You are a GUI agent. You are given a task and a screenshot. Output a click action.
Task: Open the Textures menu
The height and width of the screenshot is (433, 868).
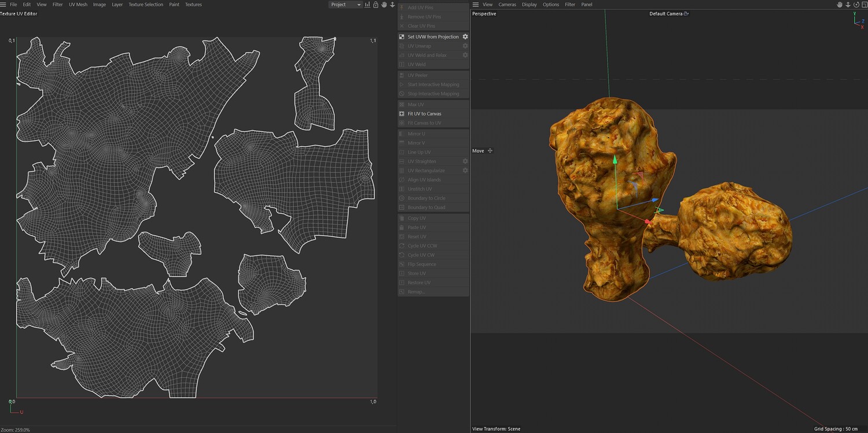tap(193, 5)
